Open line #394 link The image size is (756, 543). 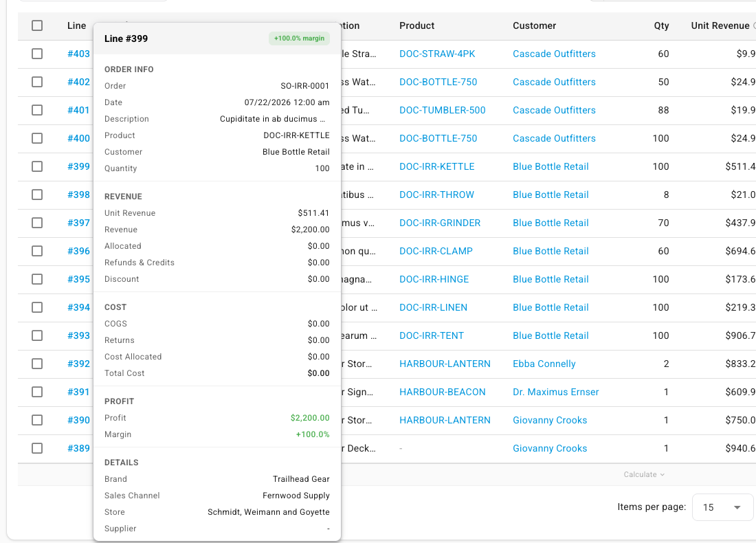(x=78, y=307)
